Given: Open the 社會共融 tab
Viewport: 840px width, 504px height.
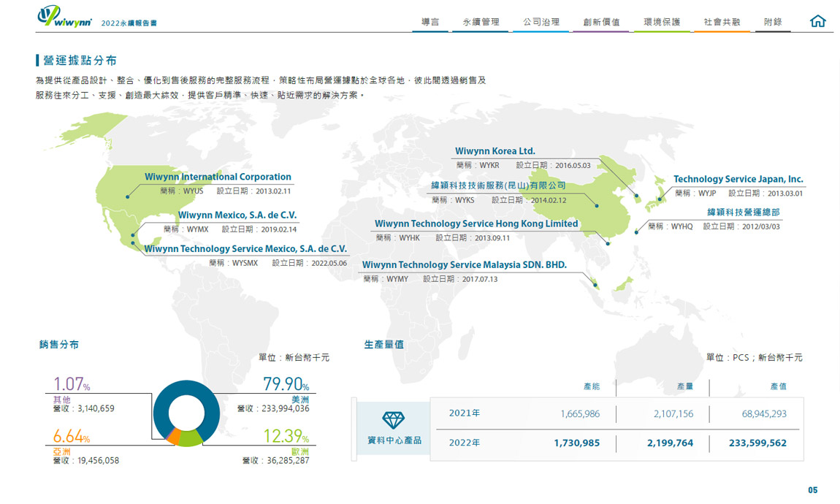Looking at the screenshot, I should point(722,22).
